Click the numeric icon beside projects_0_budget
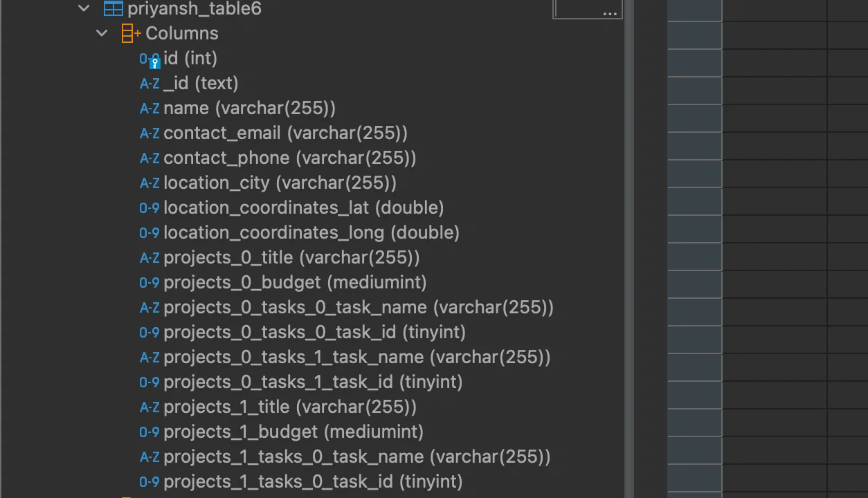 click(x=150, y=283)
